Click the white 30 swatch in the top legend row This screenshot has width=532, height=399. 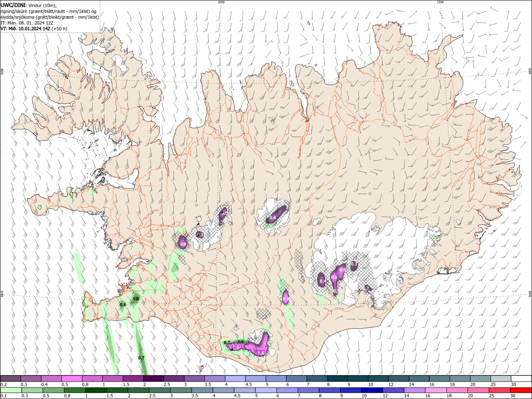[521, 379]
